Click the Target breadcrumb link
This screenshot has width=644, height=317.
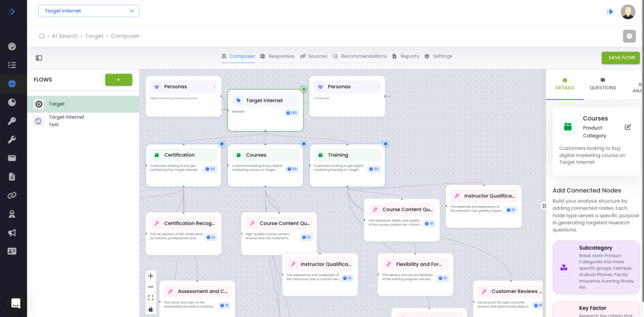pyautogui.click(x=94, y=36)
